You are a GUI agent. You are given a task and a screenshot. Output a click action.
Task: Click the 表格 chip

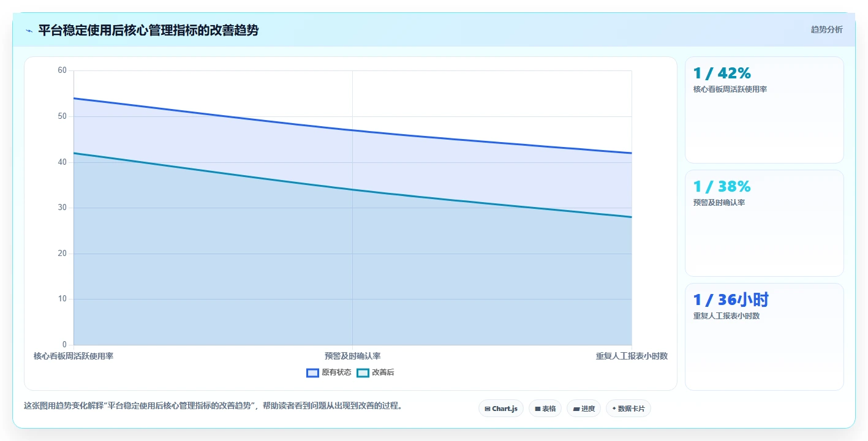545,409
